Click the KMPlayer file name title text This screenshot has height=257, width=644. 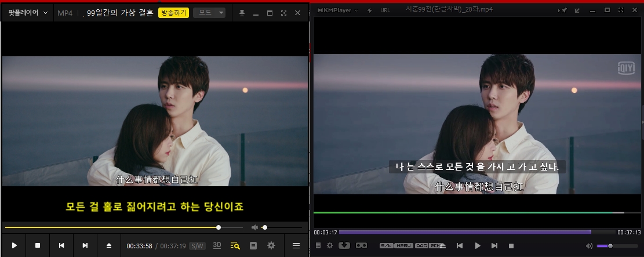(449, 9)
